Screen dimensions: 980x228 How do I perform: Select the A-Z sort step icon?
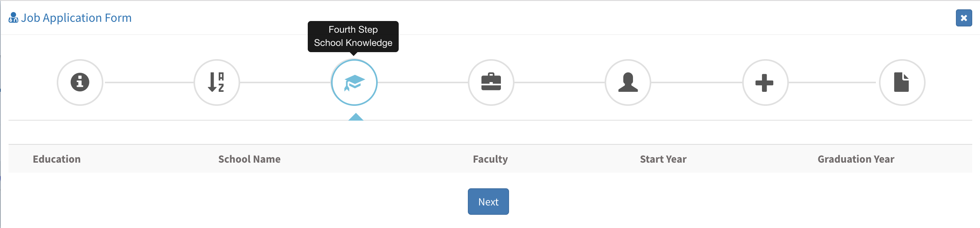pos(217,82)
